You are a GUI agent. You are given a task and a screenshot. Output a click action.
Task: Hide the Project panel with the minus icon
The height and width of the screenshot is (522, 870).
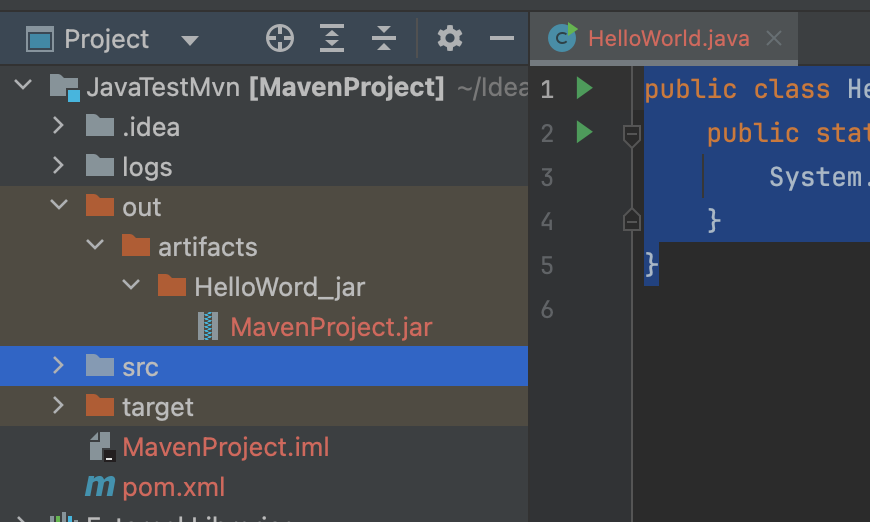pyautogui.click(x=502, y=39)
